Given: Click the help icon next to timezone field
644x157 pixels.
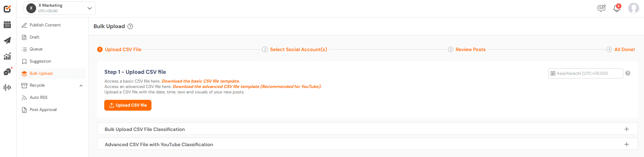Looking at the screenshot, I should [x=628, y=73].
